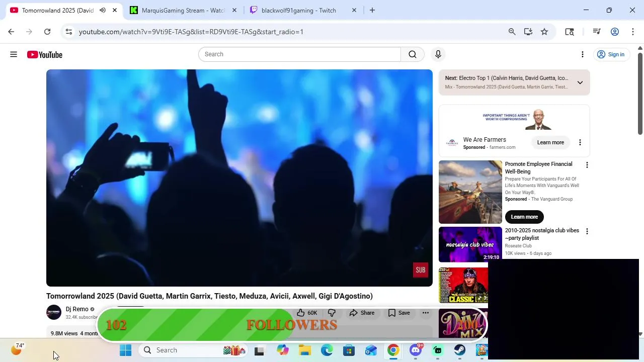Click the Classic mix video thumbnail
Viewport: 644px width, 362px height.
pyautogui.click(x=463, y=285)
